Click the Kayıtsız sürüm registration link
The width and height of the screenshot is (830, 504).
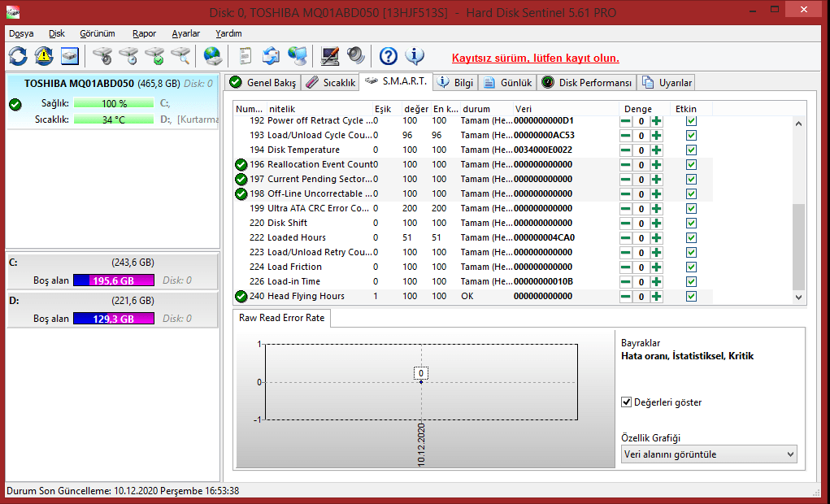coord(535,59)
